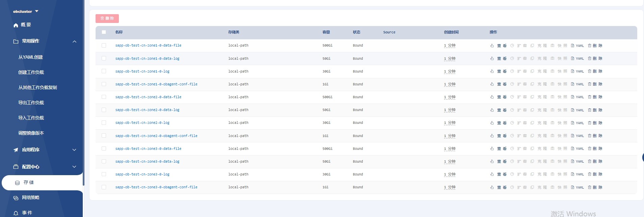Select 存储 storage menu item
644x217 pixels.
[x=42, y=183]
